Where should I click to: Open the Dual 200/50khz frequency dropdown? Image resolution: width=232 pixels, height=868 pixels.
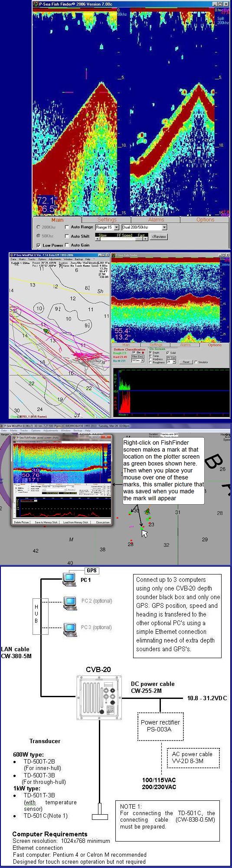pyautogui.click(x=144, y=227)
